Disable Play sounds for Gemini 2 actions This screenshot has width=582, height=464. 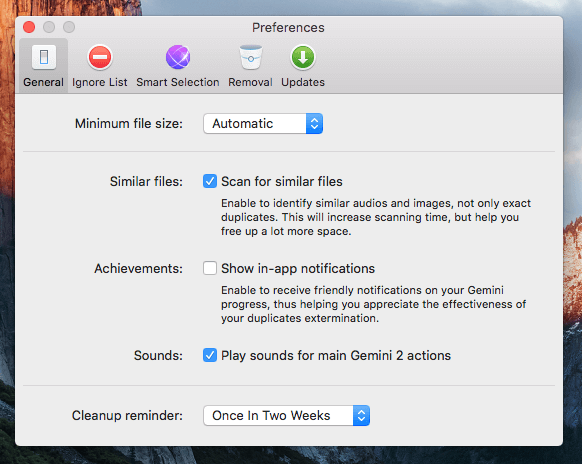[x=210, y=355]
